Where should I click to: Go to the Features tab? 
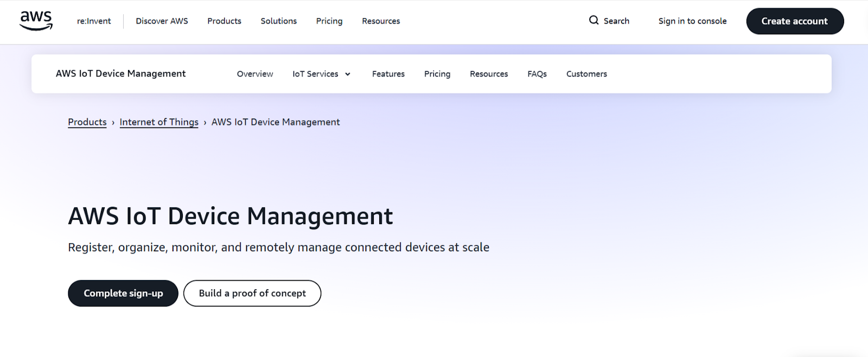click(388, 74)
